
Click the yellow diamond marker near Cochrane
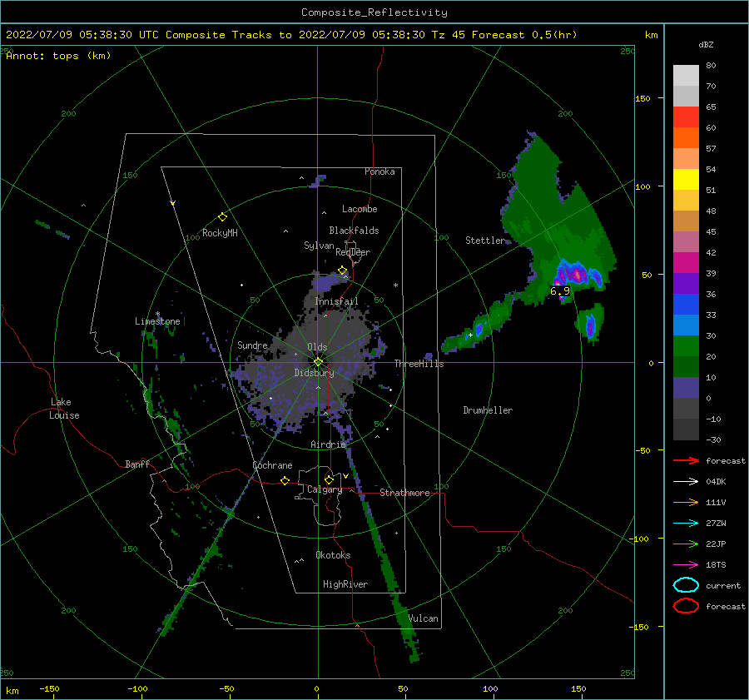(285, 481)
